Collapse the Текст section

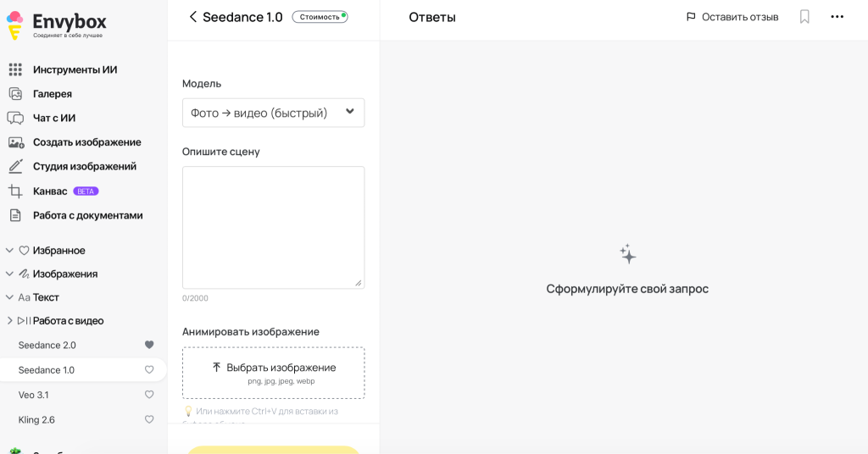point(9,297)
